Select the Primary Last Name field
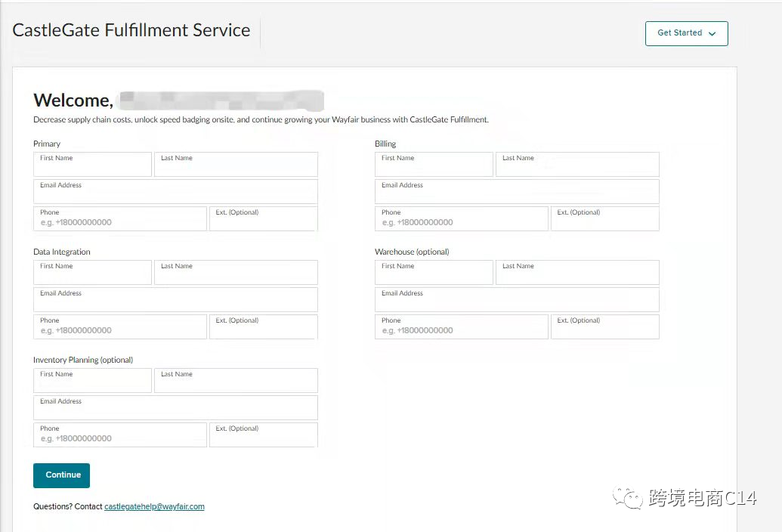Viewport: 782px width, 532px height. pyautogui.click(x=236, y=165)
